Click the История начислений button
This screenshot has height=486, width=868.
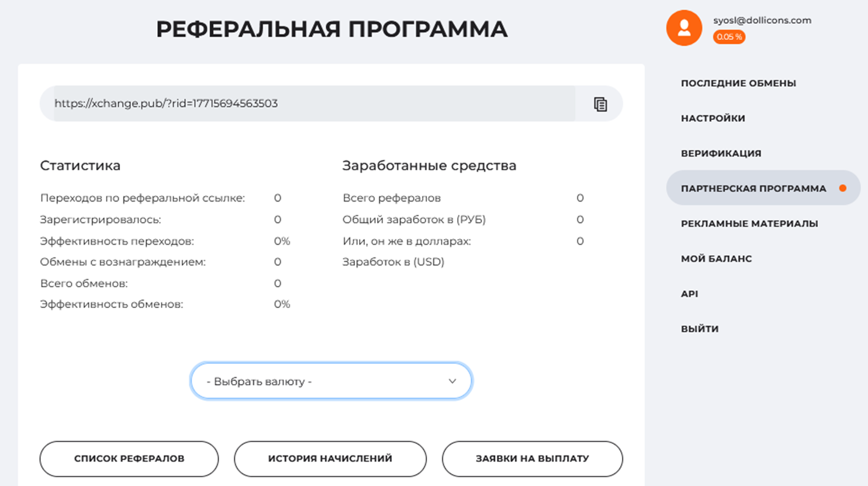click(330, 459)
